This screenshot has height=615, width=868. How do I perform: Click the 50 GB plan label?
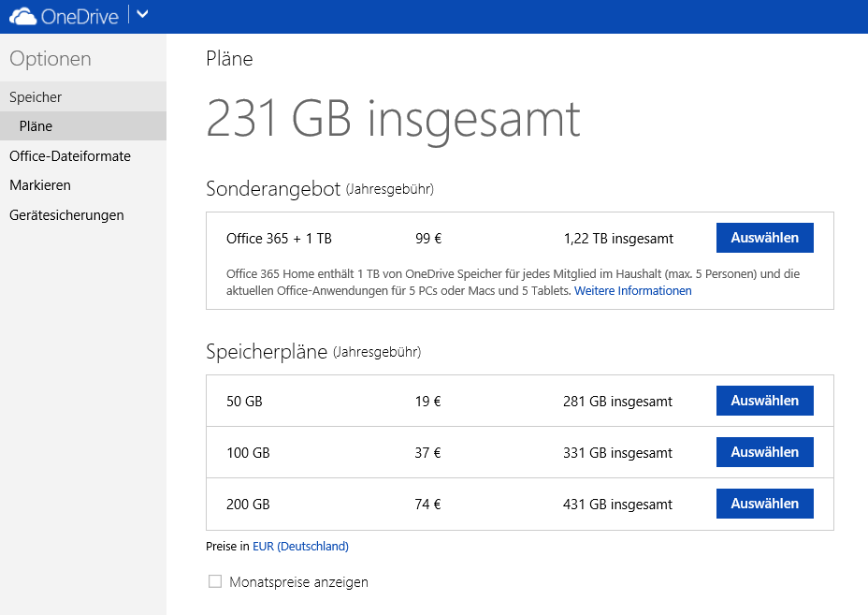(244, 402)
